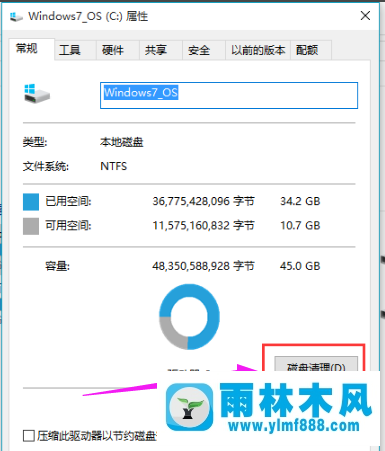
Task: Select the 配额 tab
Action: point(311,50)
